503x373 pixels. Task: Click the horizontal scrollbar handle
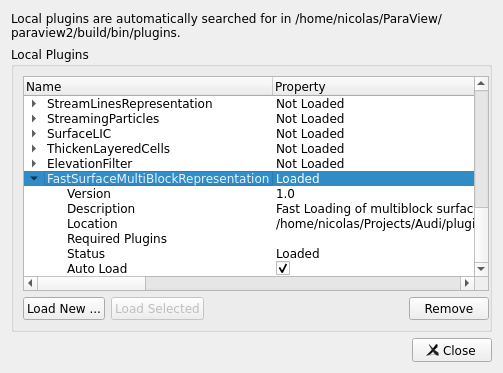[x=92, y=283]
